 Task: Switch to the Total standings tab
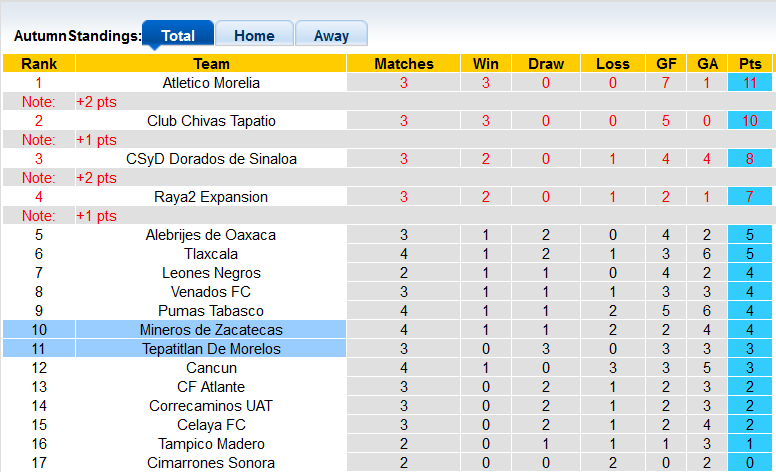coord(178,35)
